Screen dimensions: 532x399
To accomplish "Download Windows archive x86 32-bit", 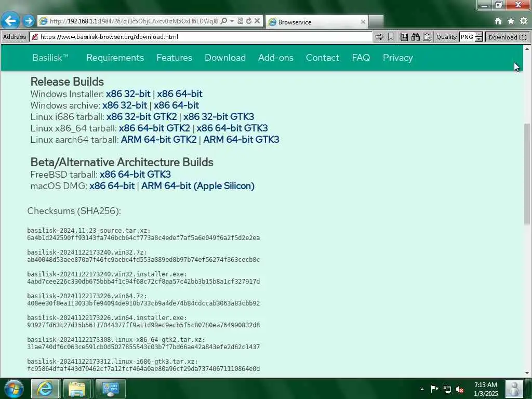I will (125, 105).
